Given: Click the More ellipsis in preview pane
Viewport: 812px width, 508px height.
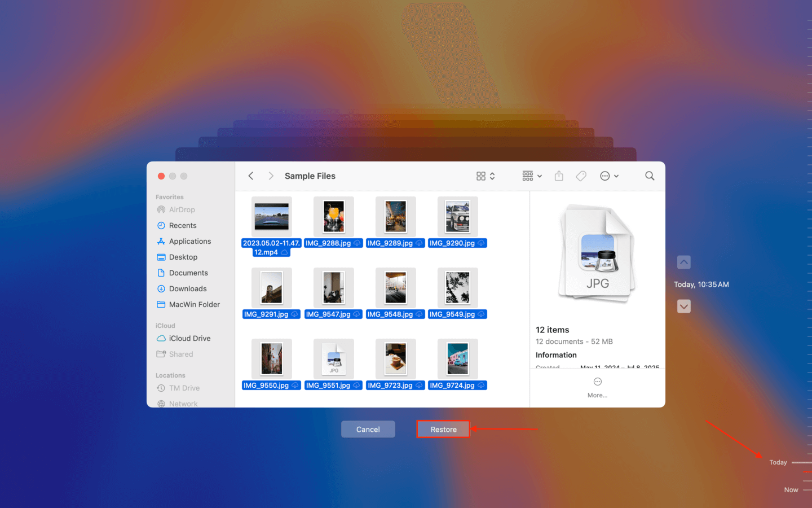Looking at the screenshot, I should tap(597, 382).
